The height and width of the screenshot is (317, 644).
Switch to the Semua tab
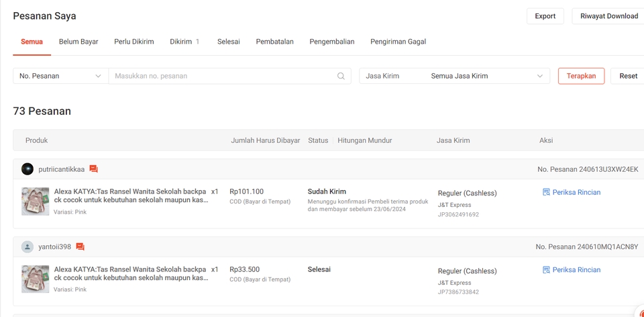click(x=32, y=42)
